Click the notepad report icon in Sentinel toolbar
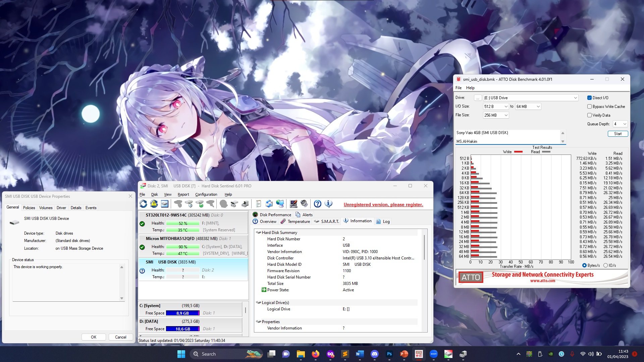 tap(258, 204)
